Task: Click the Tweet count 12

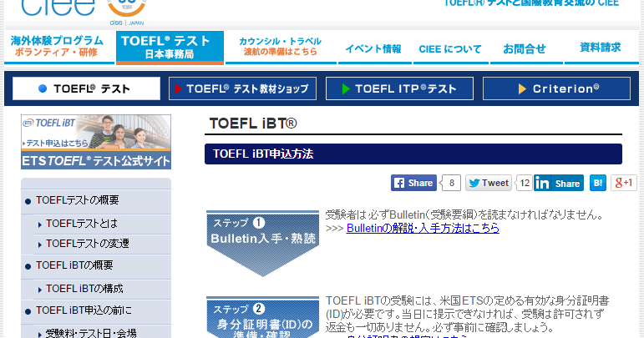Action: [525, 183]
